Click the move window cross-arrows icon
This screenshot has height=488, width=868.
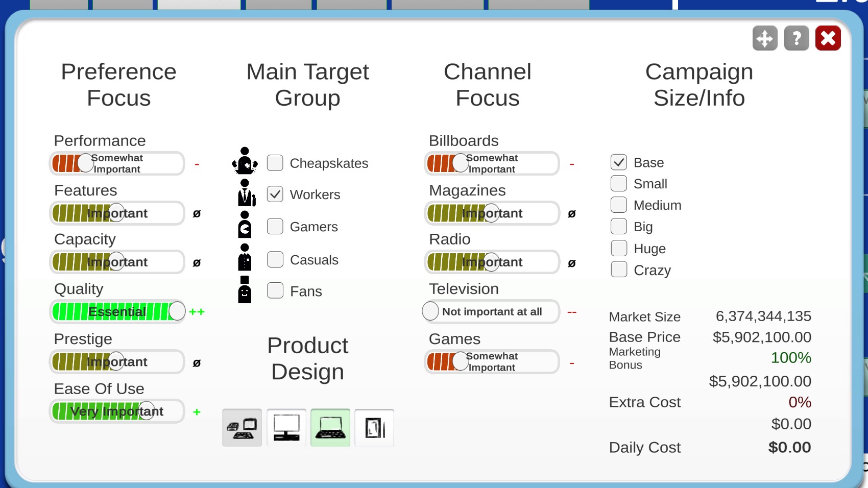tap(765, 38)
